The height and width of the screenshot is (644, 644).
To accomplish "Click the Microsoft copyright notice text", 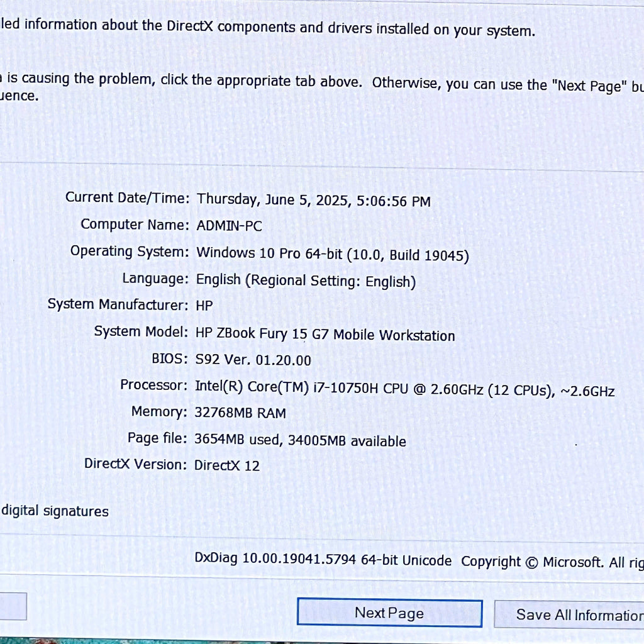I will [x=552, y=562].
